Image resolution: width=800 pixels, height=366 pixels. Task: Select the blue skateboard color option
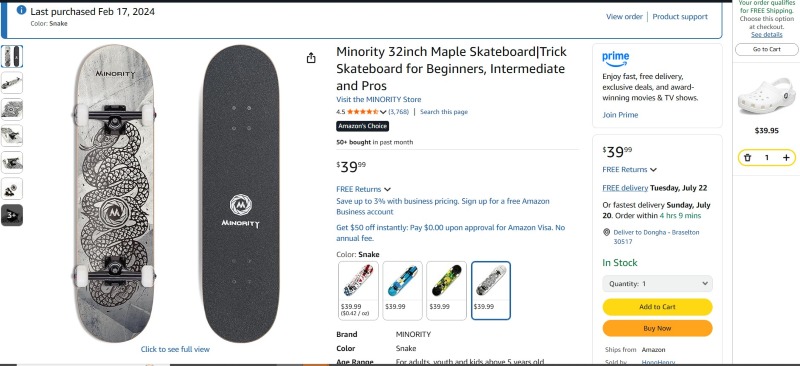pyautogui.click(x=403, y=290)
